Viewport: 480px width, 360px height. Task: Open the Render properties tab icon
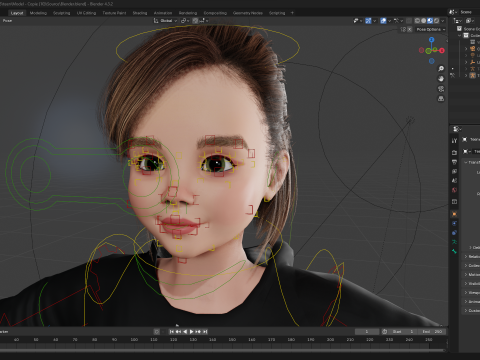pyautogui.click(x=454, y=152)
